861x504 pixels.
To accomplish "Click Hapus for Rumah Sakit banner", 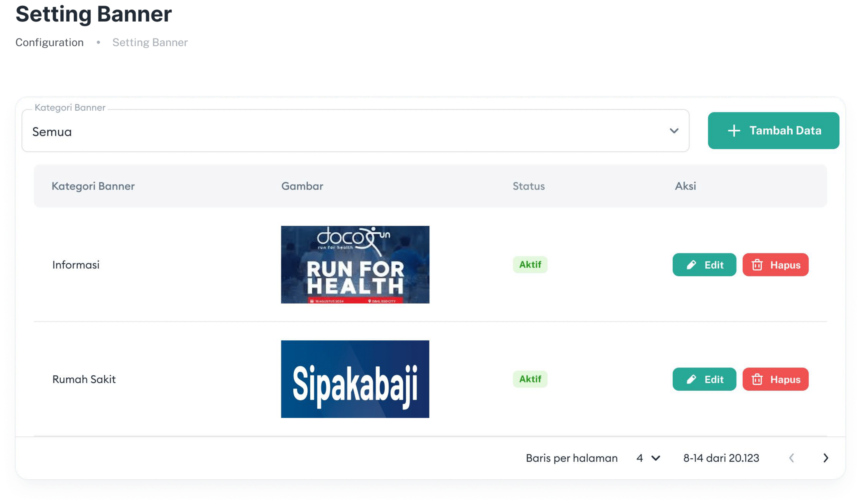I will click(776, 379).
